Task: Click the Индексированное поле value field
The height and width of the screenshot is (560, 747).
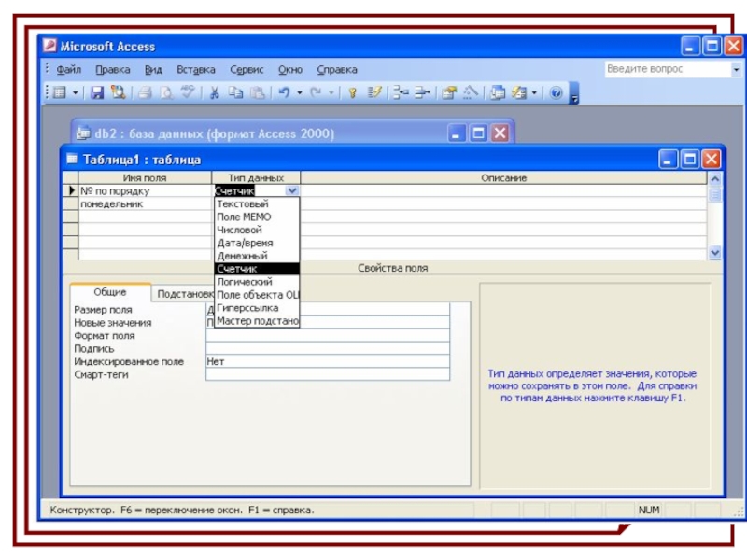Action: click(327, 361)
